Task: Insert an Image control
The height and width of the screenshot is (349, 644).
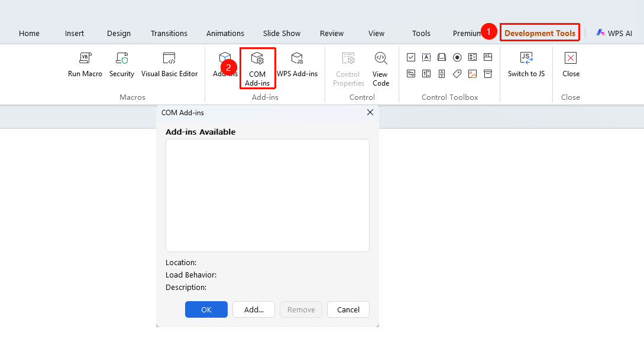Action: [473, 74]
